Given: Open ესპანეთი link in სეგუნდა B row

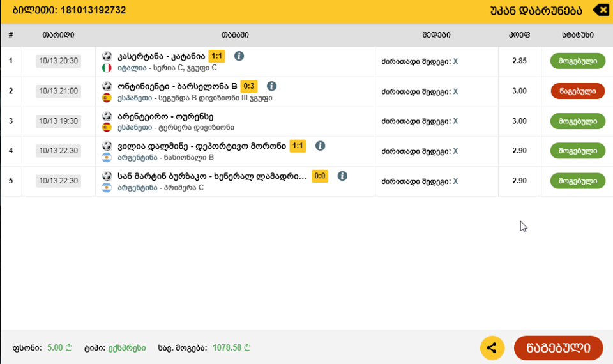Looking at the screenshot, I should tap(135, 98).
